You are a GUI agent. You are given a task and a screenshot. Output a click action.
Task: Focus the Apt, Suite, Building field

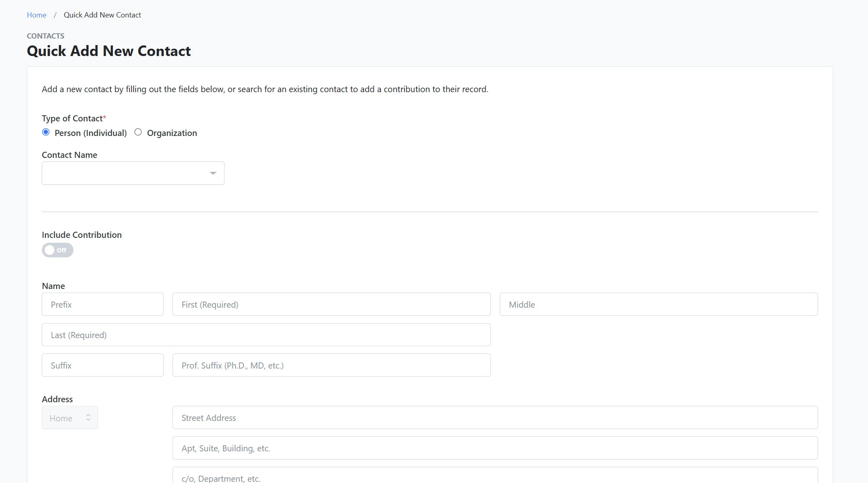[495, 448]
